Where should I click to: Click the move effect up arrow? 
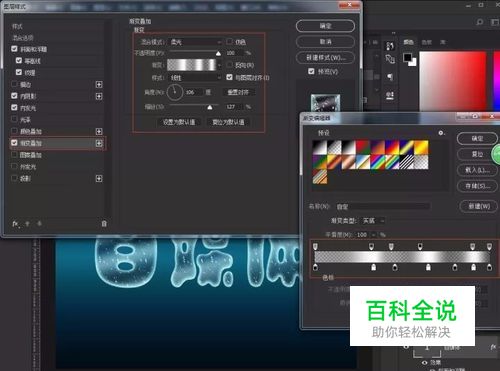[x=28, y=224]
